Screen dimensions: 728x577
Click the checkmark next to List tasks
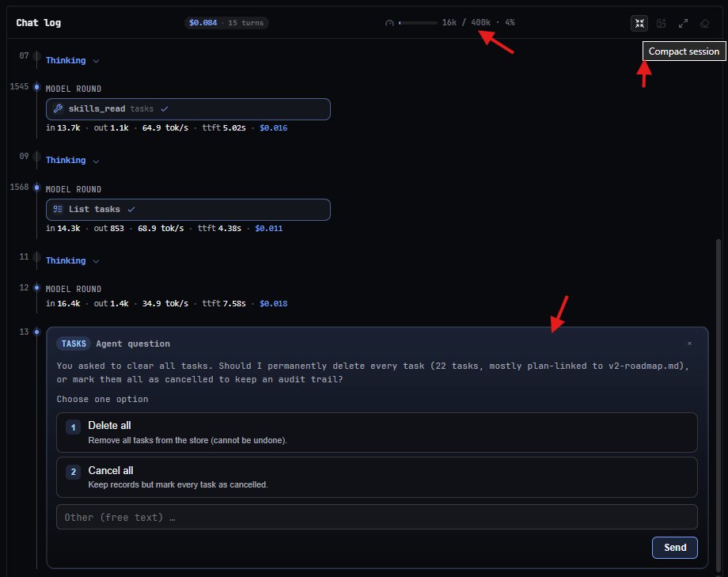pyautogui.click(x=131, y=210)
